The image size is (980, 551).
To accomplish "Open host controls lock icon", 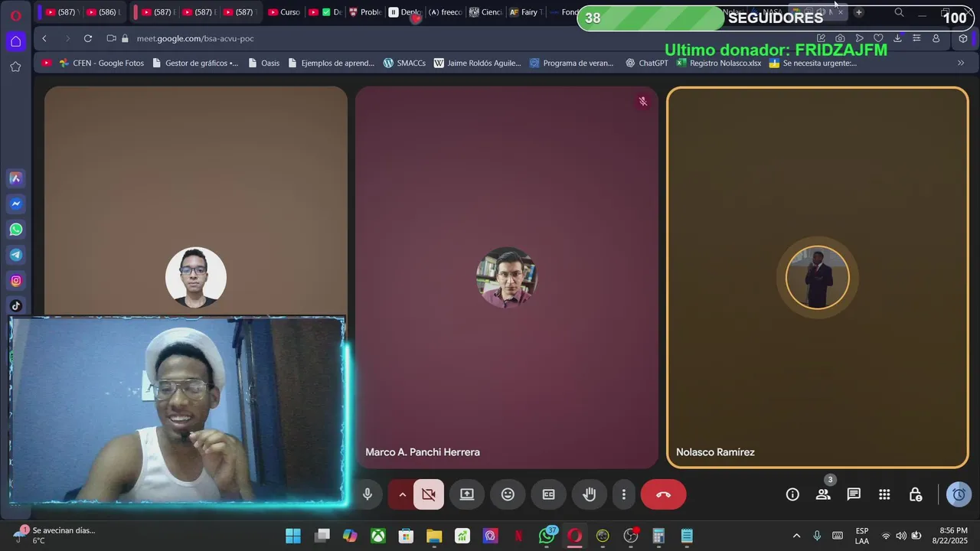I will [x=916, y=494].
